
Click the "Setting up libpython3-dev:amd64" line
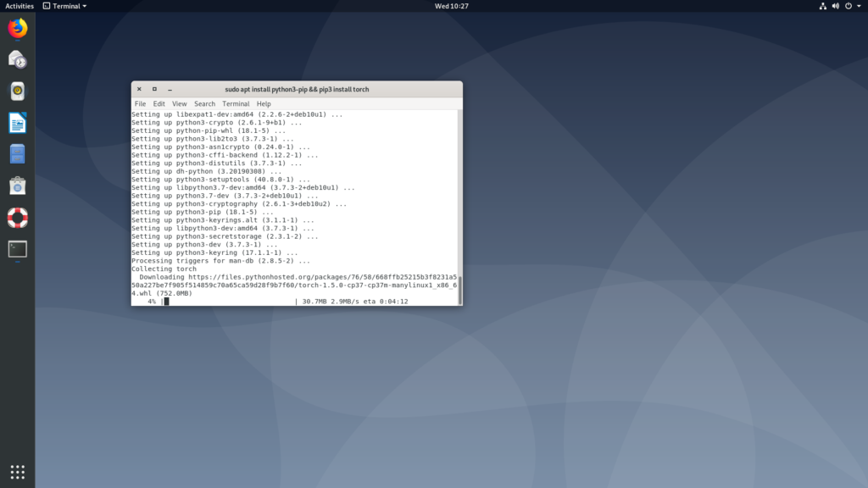tap(223, 229)
